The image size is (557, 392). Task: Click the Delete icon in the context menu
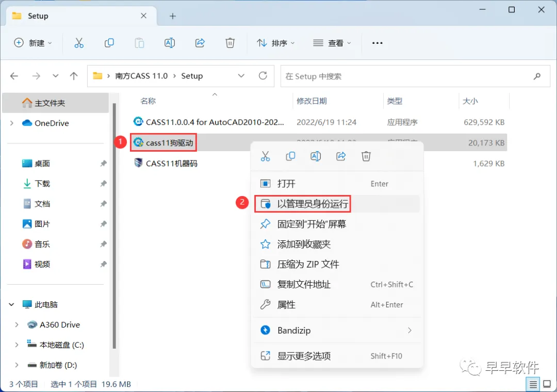pos(366,156)
